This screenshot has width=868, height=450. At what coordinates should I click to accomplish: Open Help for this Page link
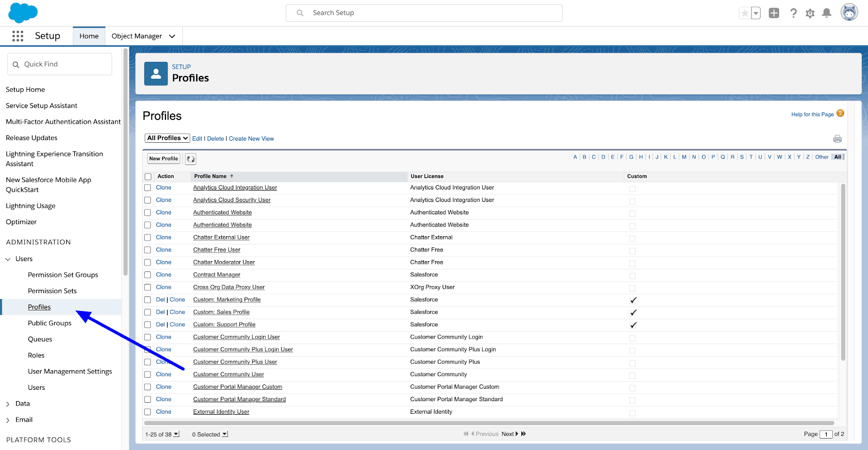pos(812,115)
